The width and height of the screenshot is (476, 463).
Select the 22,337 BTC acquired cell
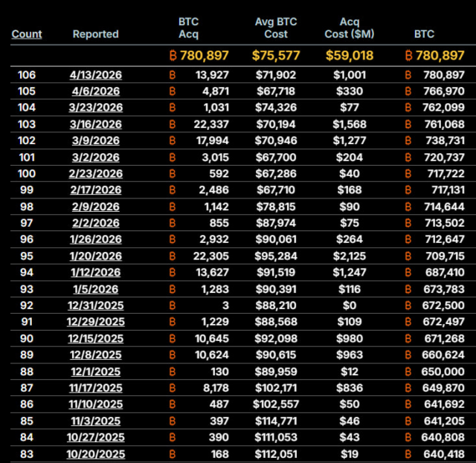tap(211, 124)
